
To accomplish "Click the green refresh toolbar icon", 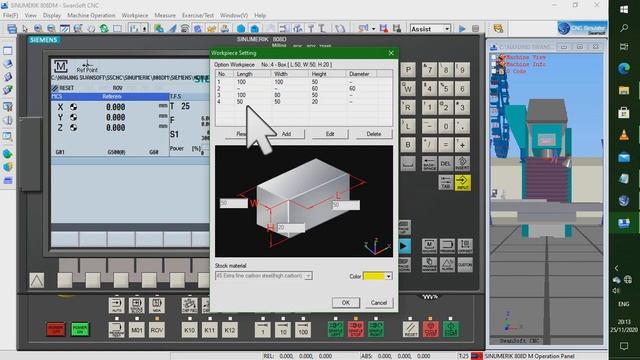I will tap(104, 28).
